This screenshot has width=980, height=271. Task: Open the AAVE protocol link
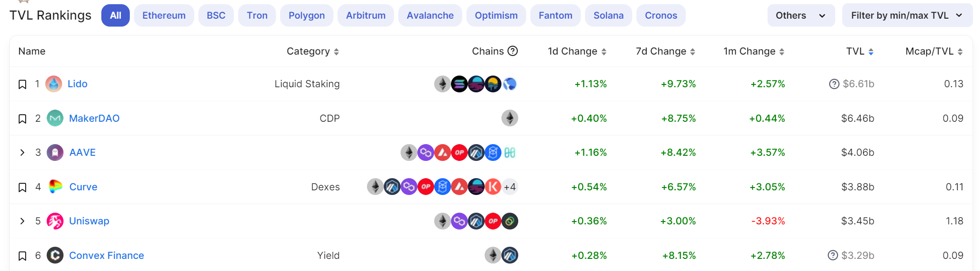83,153
